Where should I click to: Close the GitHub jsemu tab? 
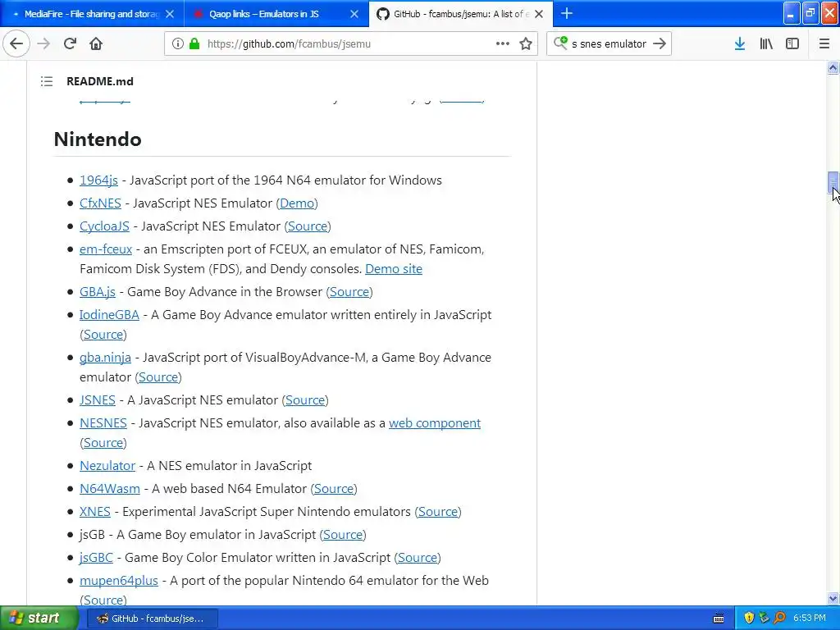click(x=539, y=14)
